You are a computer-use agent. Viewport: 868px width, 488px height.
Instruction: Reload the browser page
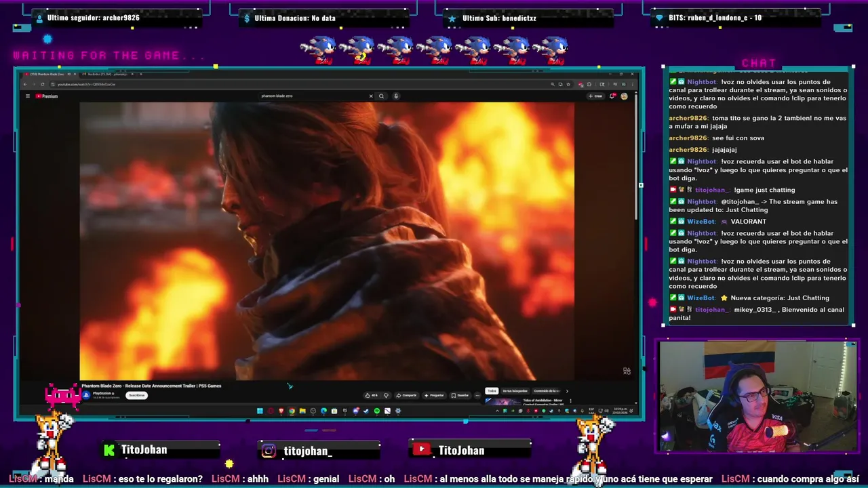43,84
